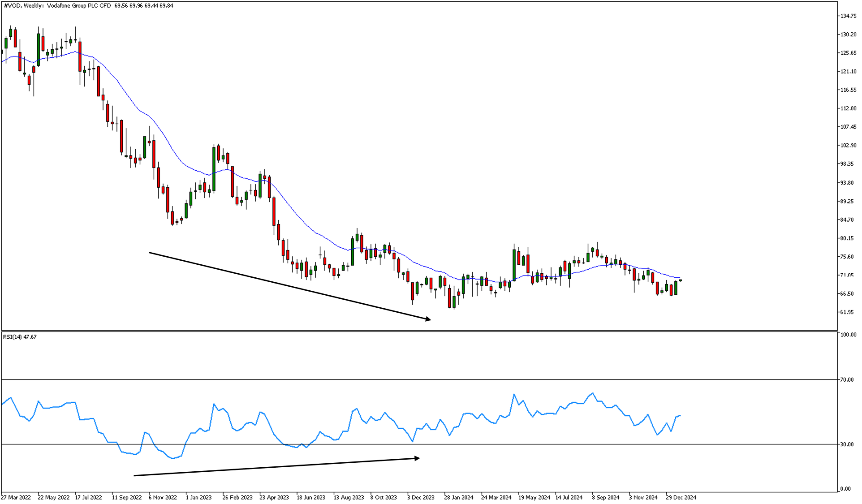Click the 11 Sep 2022 time axis label
The width and height of the screenshot is (862, 504).
(127, 498)
